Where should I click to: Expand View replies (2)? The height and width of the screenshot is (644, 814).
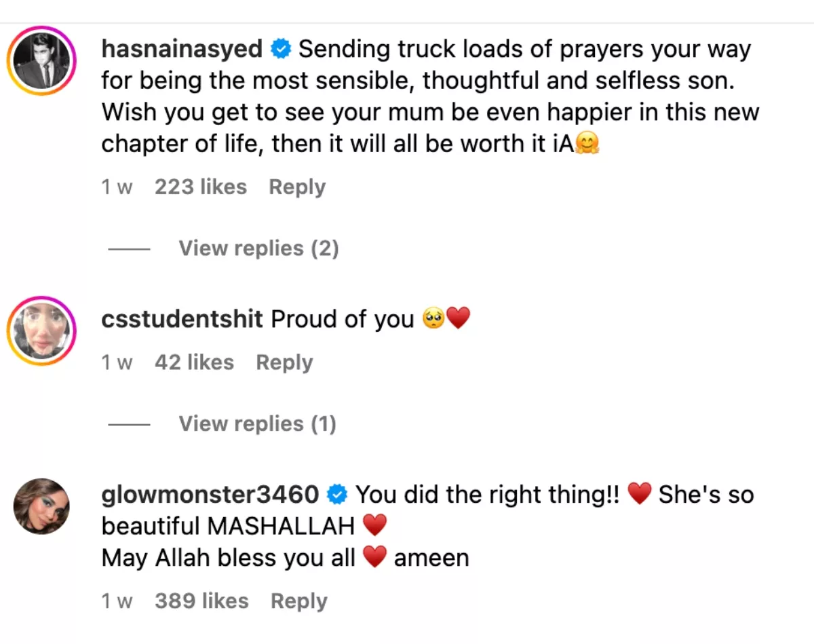point(258,248)
